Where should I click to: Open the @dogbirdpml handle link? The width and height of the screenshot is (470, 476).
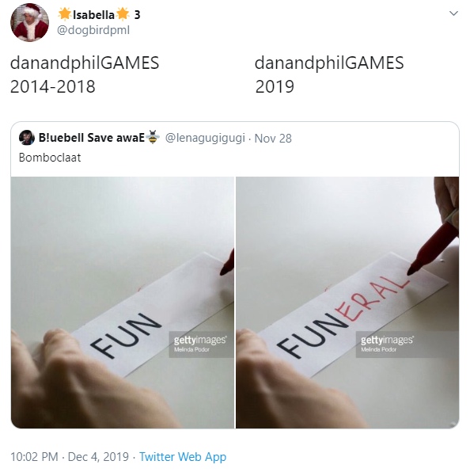93,30
